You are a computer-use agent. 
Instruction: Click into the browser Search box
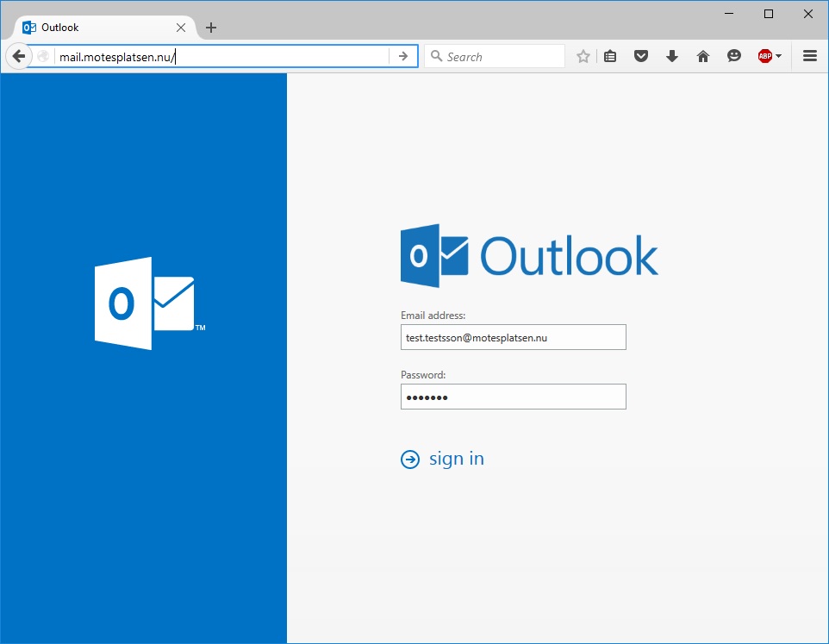coord(495,56)
